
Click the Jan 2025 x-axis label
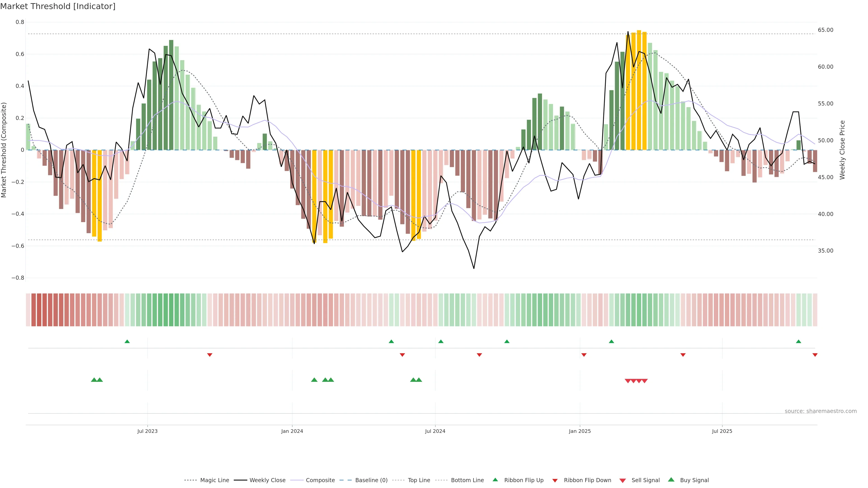[580, 431]
